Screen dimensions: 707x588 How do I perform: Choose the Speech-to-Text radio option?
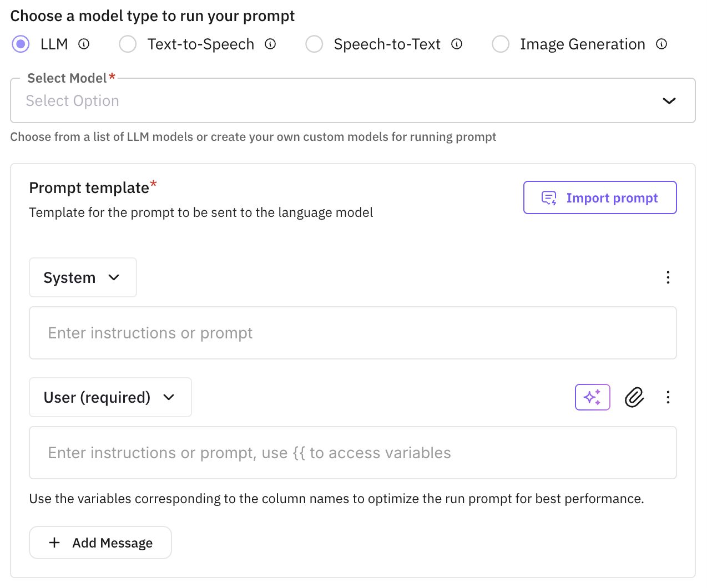tap(314, 44)
